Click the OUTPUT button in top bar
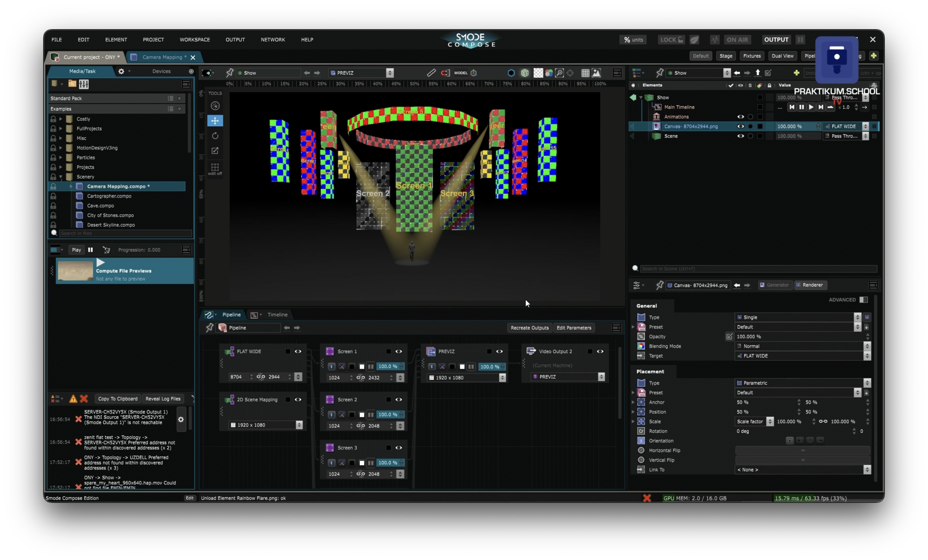The height and width of the screenshot is (560, 928). click(776, 40)
